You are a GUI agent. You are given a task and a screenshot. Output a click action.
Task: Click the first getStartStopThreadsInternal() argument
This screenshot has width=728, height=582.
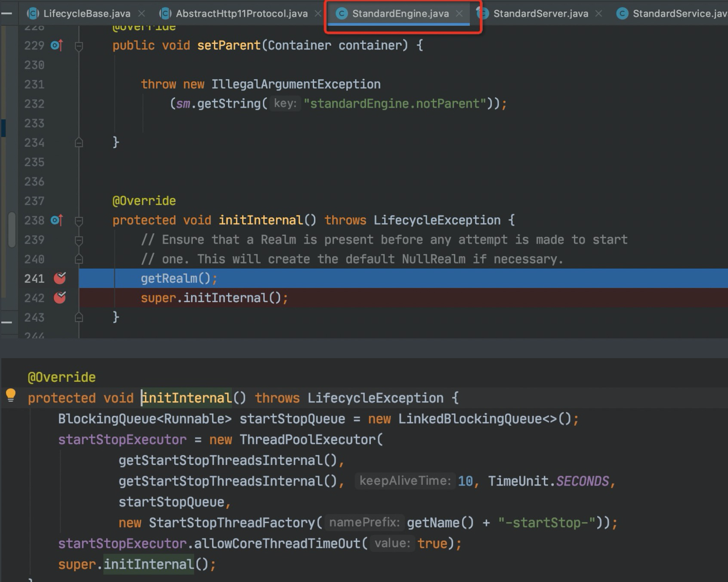tap(228, 460)
